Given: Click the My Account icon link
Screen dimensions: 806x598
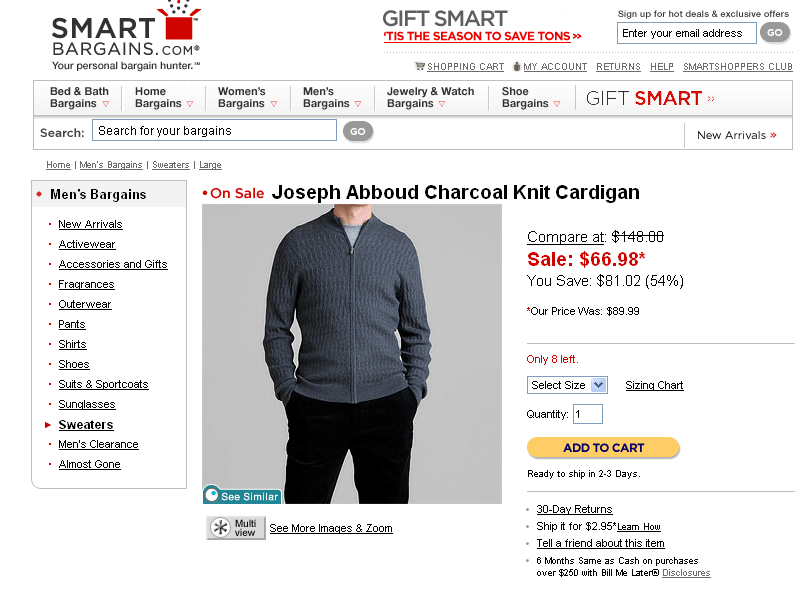Looking at the screenshot, I should click(x=517, y=66).
